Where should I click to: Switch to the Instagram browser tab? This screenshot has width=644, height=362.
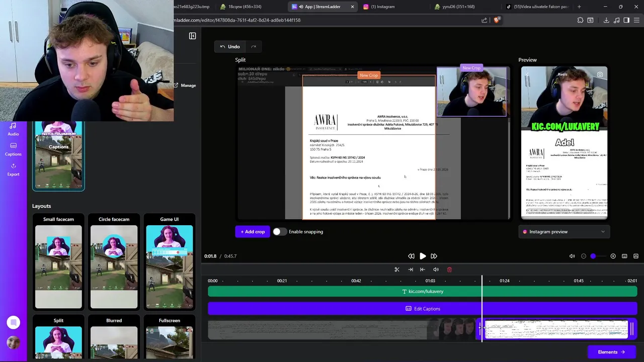point(382,7)
